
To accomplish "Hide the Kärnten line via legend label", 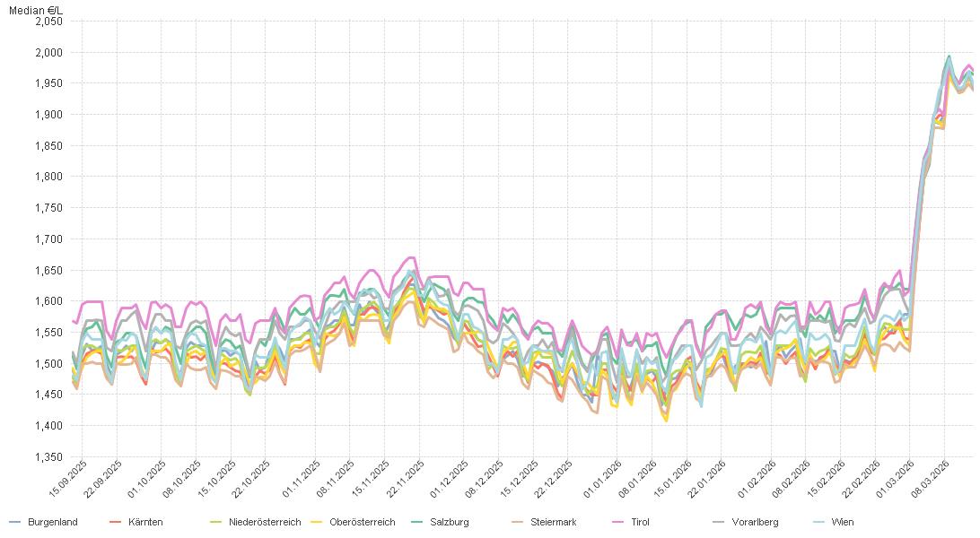I will pos(144,522).
